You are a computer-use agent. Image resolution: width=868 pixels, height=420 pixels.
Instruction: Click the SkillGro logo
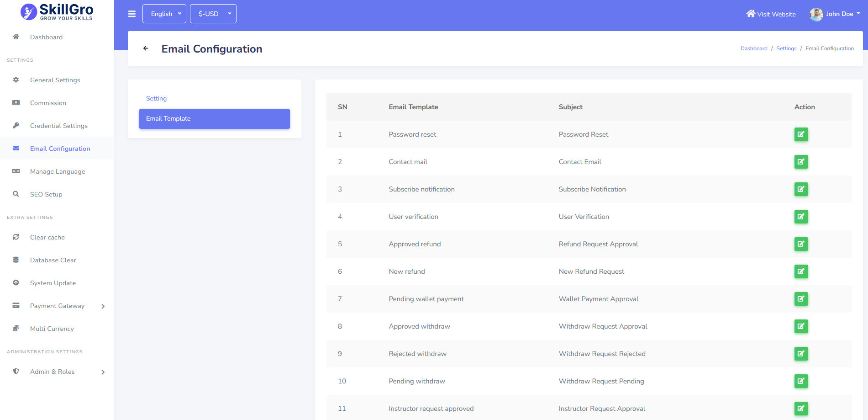[x=57, y=12]
